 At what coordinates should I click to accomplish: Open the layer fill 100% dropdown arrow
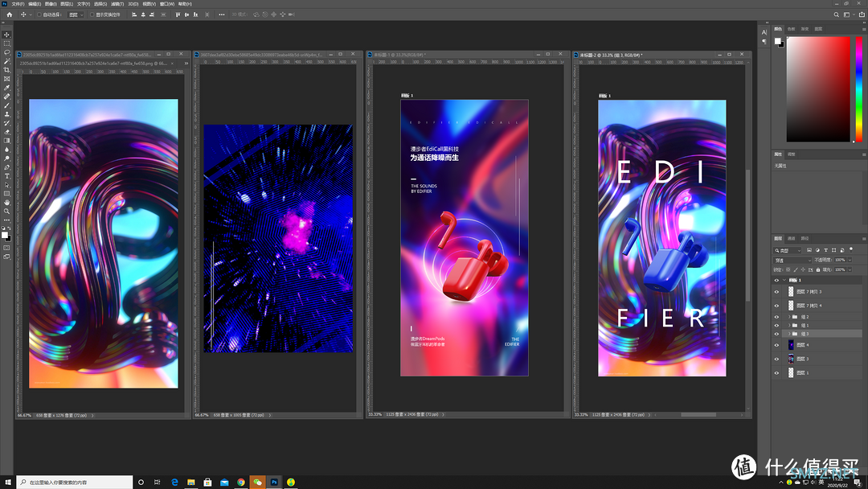tap(850, 269)
